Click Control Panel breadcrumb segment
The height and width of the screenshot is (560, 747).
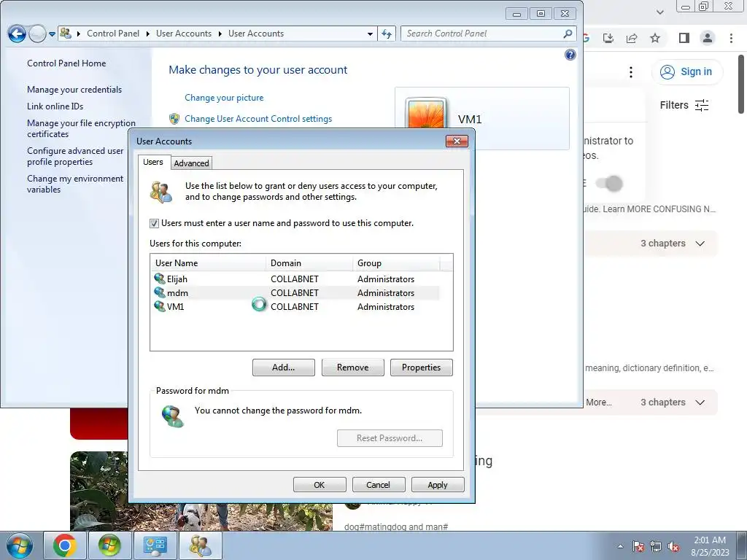tap(113, 34)
